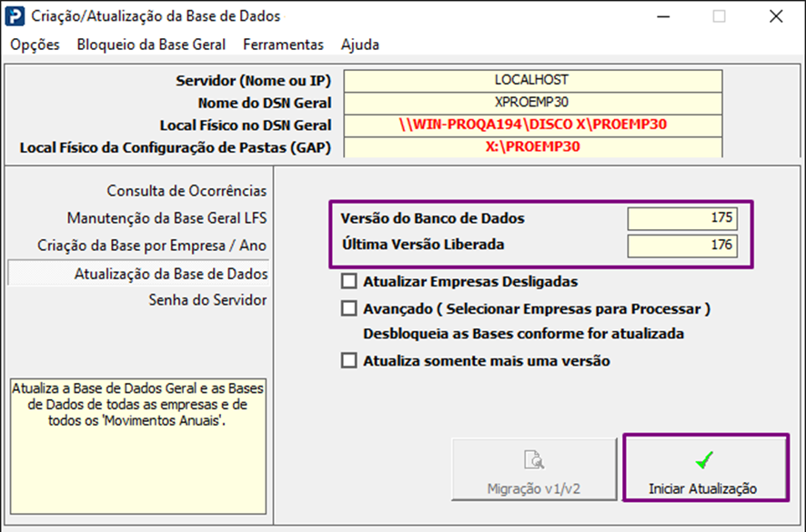Click the Servidor (Nome ou IP) label
The image size is (806, 532).
(254, 81)
